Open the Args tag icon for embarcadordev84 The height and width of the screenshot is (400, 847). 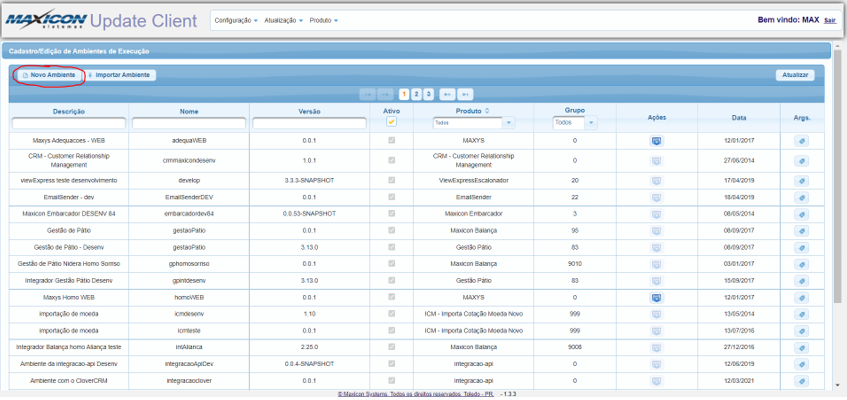[x=802, y=214]
